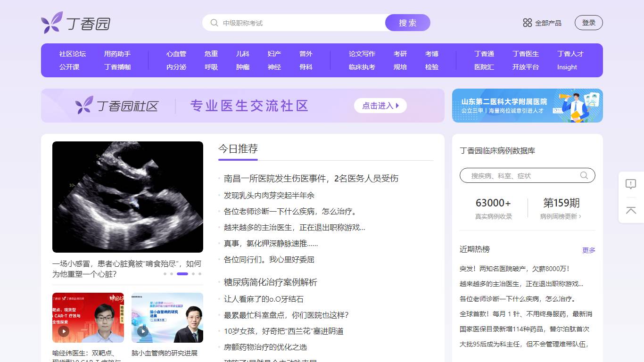Click the back-to-top arrow icon

[x=631, y=211]
